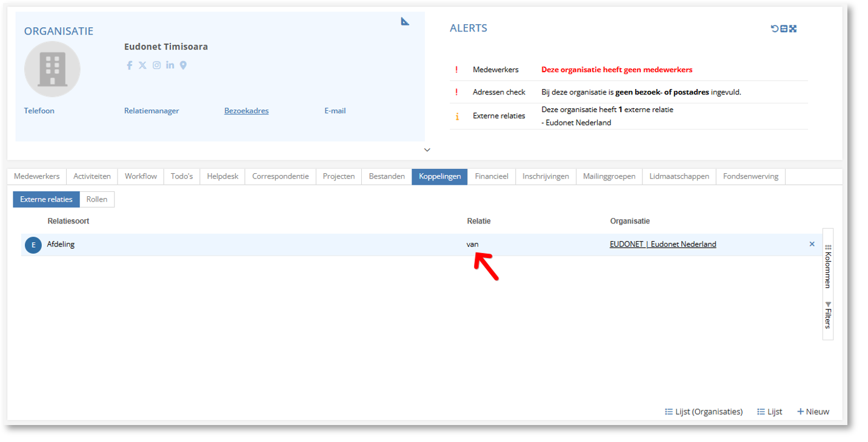Switch to the Activiteiten tab
The image size is (868, 442).
92,176
